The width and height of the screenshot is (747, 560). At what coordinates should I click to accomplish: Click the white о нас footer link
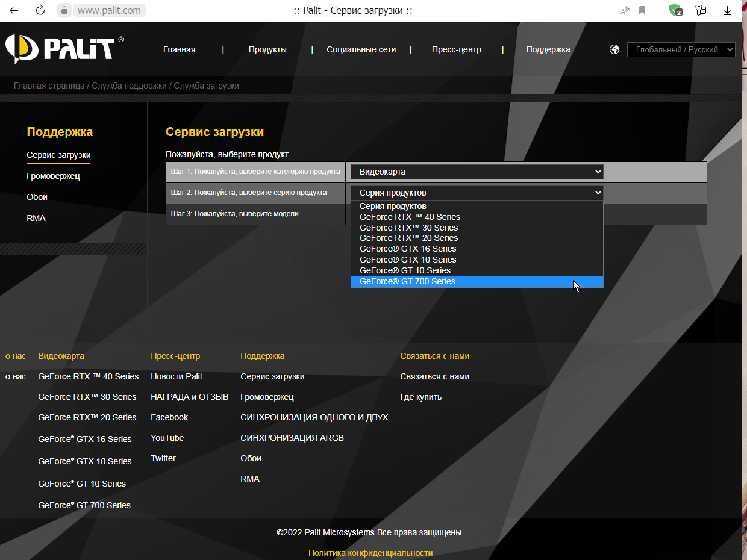pyautogui.click(x=16, y=376)
